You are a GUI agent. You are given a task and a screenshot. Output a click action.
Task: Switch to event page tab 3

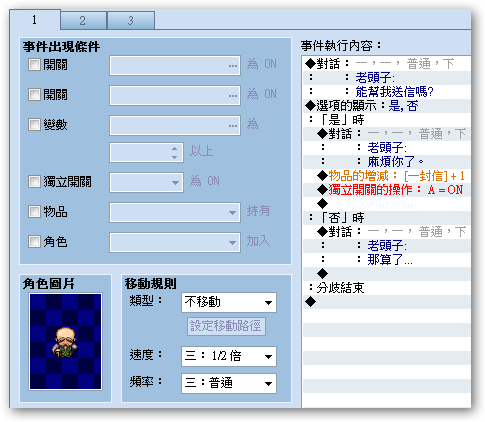(131, 21)
